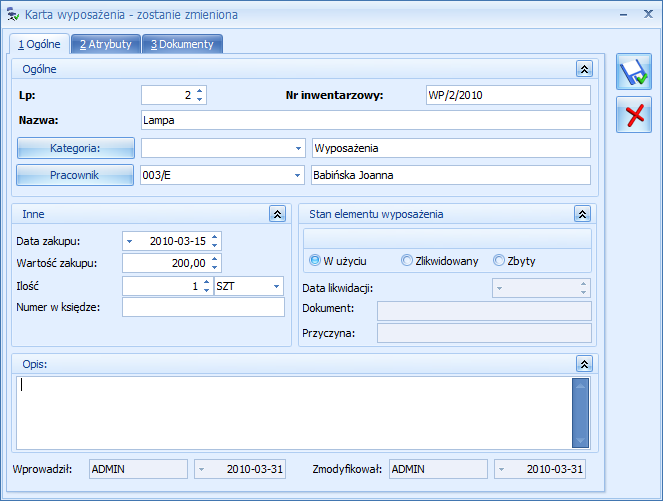The image size is (663, 501).
Task: Select the 1 Ogólne tab
Action: [39, 44]
